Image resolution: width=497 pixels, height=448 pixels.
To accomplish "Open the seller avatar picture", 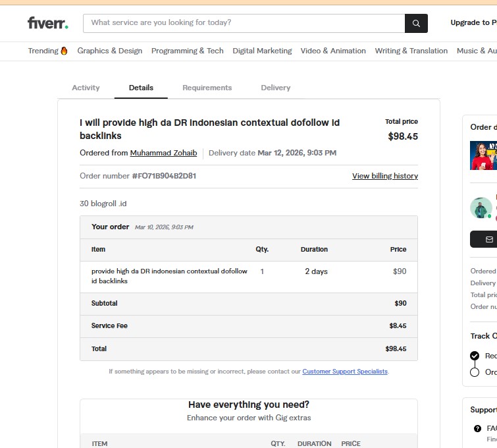I will 481,208.
